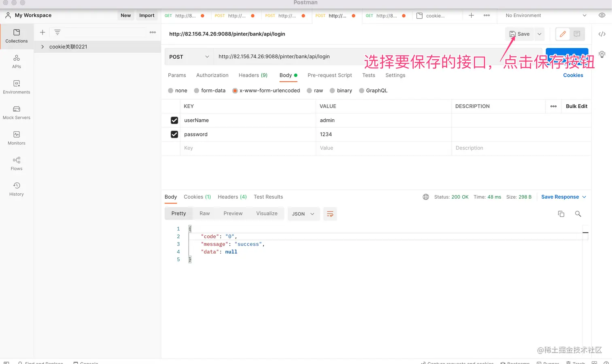This screenshot has width=612, height=364.
Task: Click the globe network icon near Status
Action: 426,197
